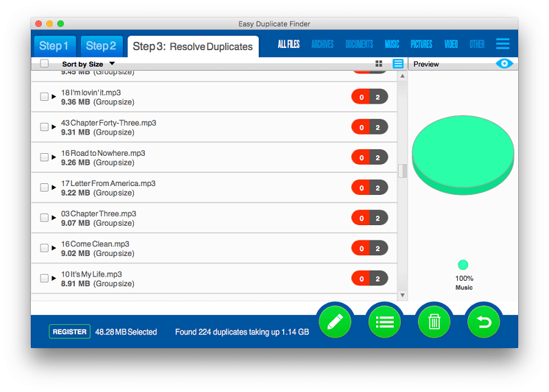Image resolution: width=549 pixels, height=392 pixels.
Task: Toggle the Preview eye icon
Action: (x=506, y=64)
